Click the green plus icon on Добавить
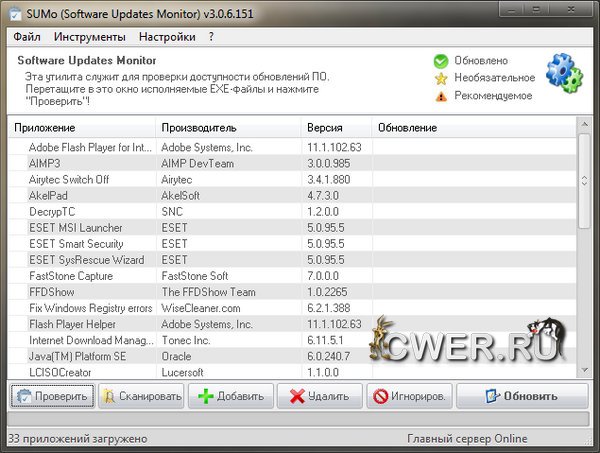 pyautogui.click(x=206, y=396)
